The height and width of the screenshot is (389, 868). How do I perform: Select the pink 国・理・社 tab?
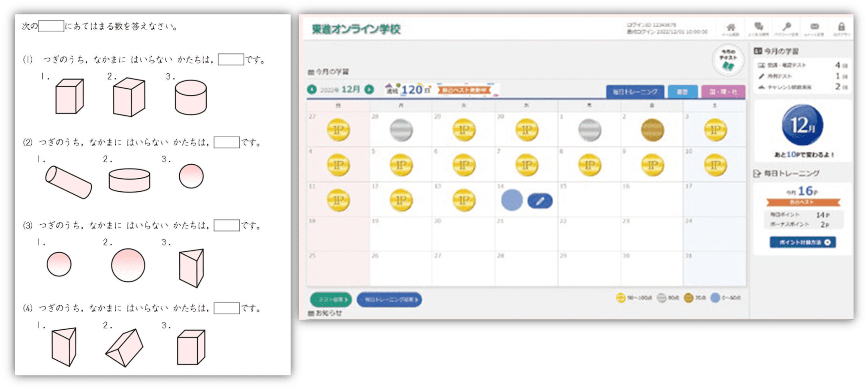723,91
